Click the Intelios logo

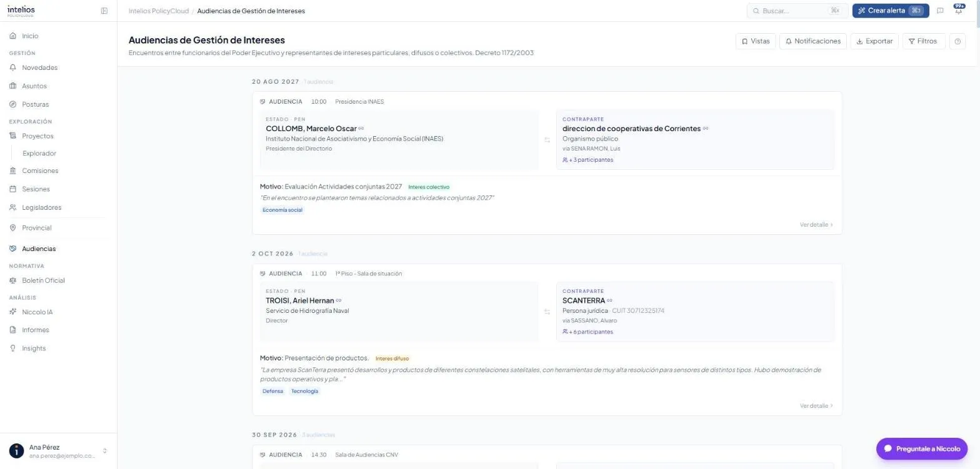tap(21, 11)
